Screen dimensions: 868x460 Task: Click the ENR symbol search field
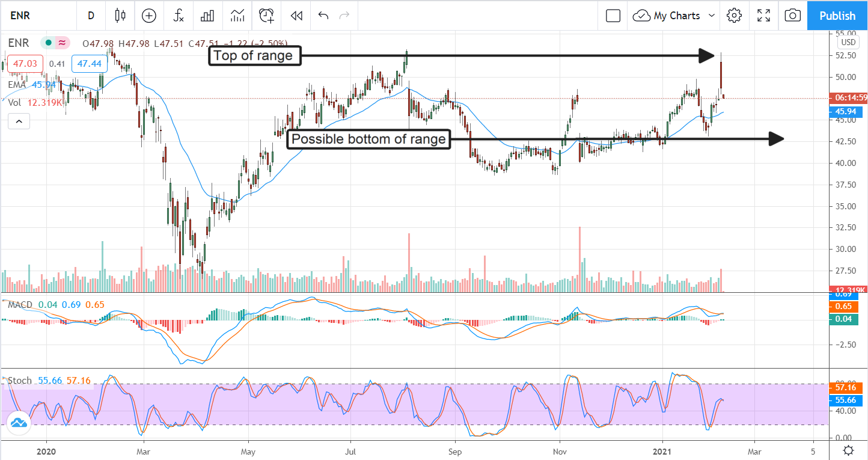pyautogui.click(x=36, y=16)
